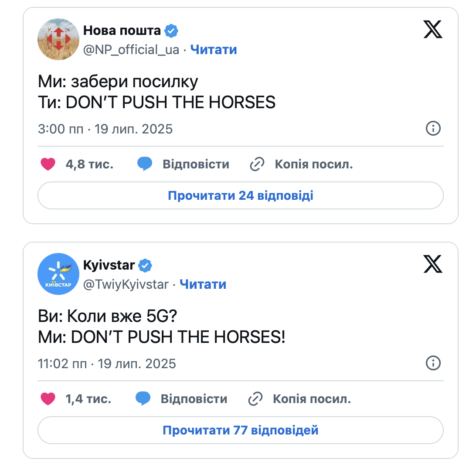Follow Kyivstar via 'Читати' link
Screen dimensions: 476x472
tap(203, 284)
